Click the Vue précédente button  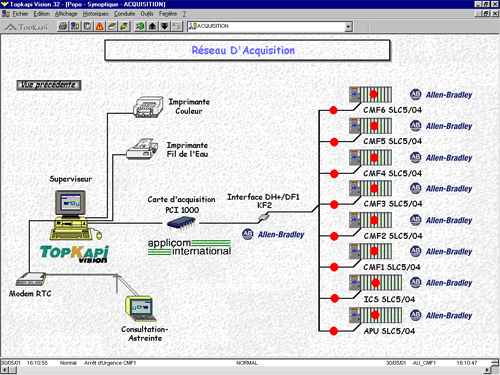(49, 85)
